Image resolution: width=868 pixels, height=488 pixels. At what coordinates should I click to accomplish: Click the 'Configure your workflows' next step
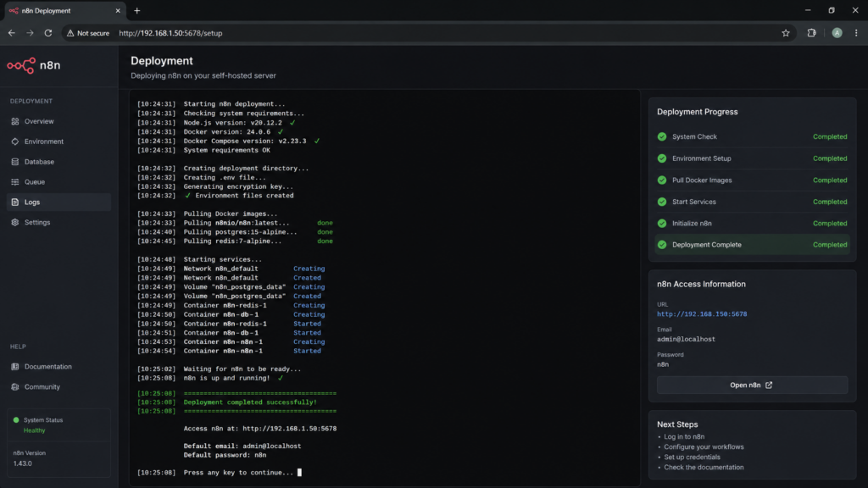[x=704, y=447]
